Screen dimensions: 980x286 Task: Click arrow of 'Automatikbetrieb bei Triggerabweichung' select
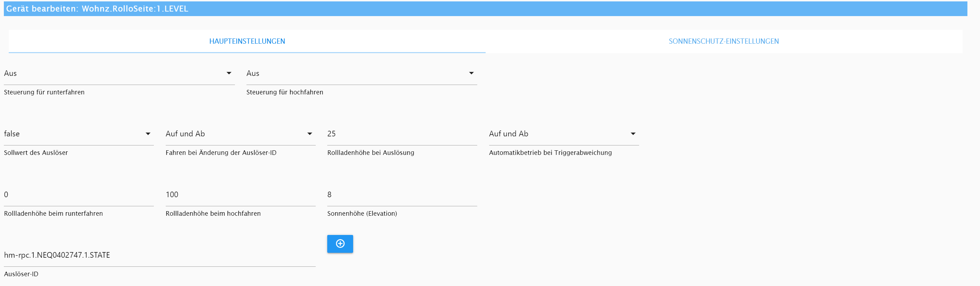[633, 134]
